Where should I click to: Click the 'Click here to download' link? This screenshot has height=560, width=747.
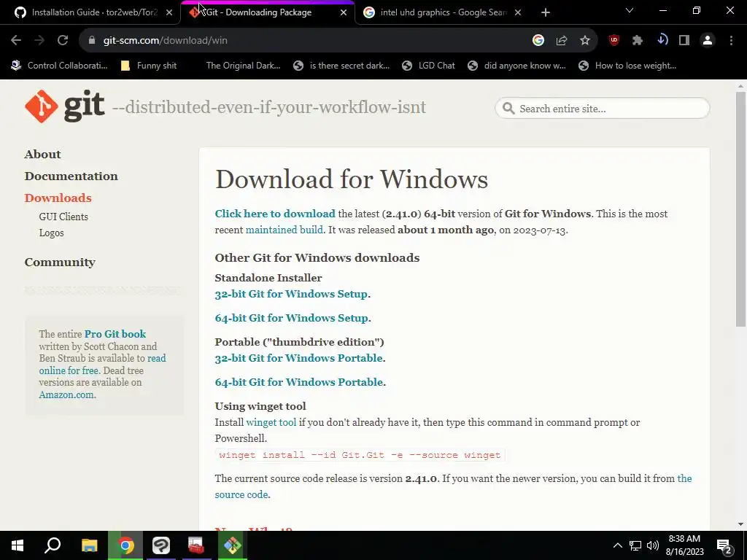point(275,214)
